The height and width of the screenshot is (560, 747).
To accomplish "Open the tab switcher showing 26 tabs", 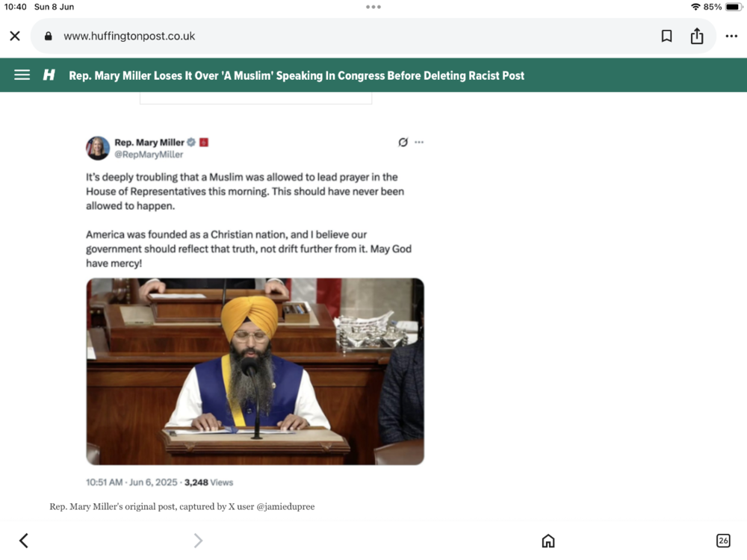I will (x=723, y=541).
